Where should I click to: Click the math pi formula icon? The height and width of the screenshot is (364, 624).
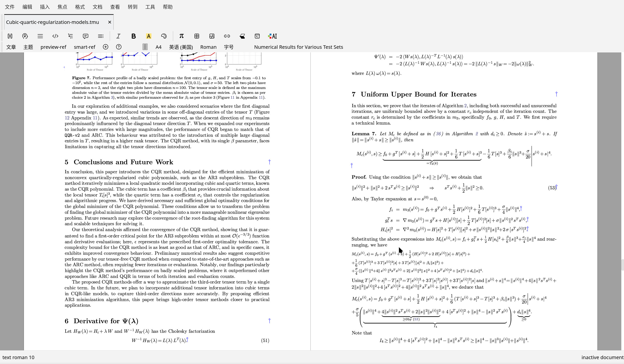pyautogui.click(x=181, y=36)
